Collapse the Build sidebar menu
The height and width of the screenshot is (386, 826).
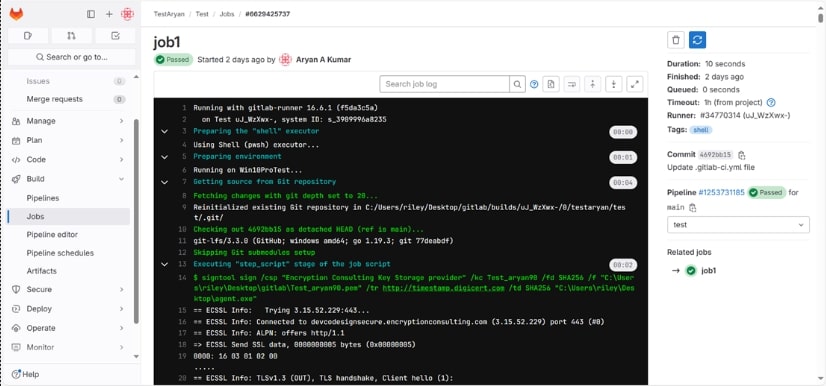(x=69, y=179)
